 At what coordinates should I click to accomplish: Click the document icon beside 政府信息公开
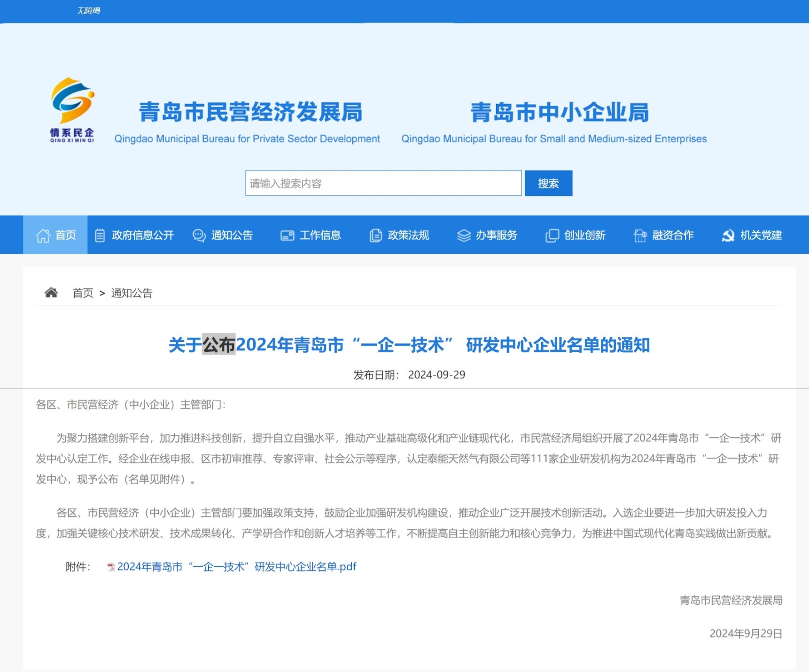[100, 235]
